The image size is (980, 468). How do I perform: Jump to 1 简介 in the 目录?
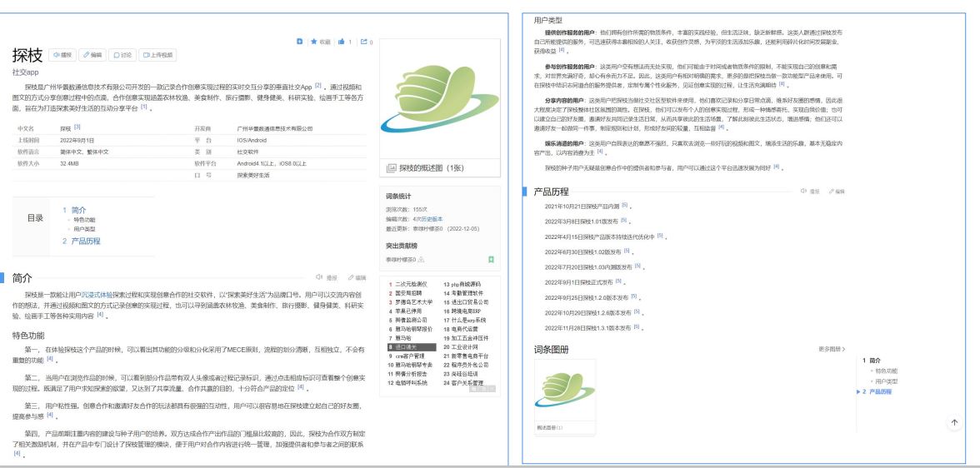point(74,210)
